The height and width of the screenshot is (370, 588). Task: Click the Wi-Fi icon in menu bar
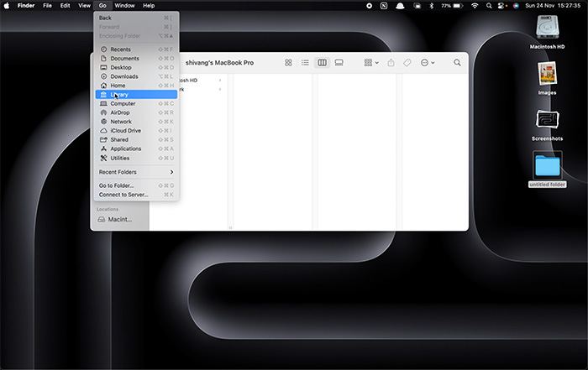tap(475, 5)
